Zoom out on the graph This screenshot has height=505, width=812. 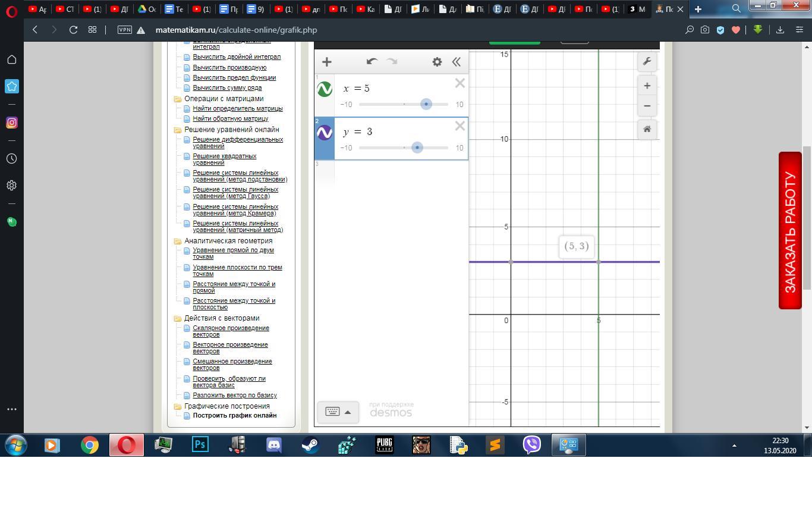[x=647, y=106]
